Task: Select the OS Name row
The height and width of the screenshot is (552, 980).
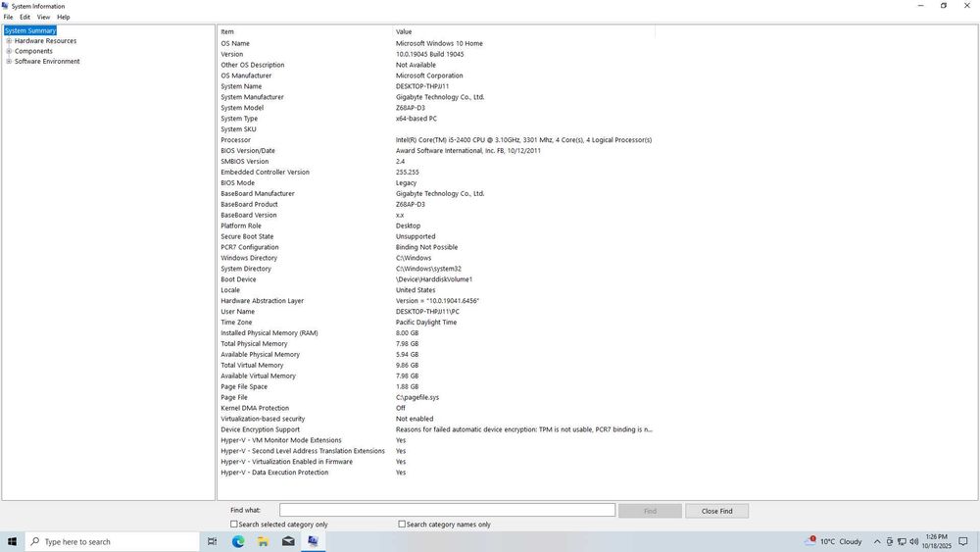Action: click(x=436, y=43)
